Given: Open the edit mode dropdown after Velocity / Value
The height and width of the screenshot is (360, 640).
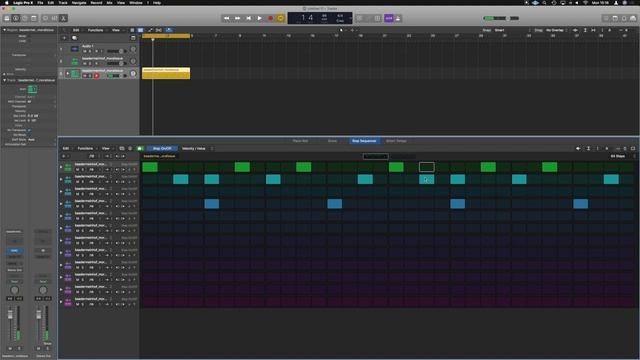Looking at the screenshot, I should pyautogui.click(x=212, y=149).
